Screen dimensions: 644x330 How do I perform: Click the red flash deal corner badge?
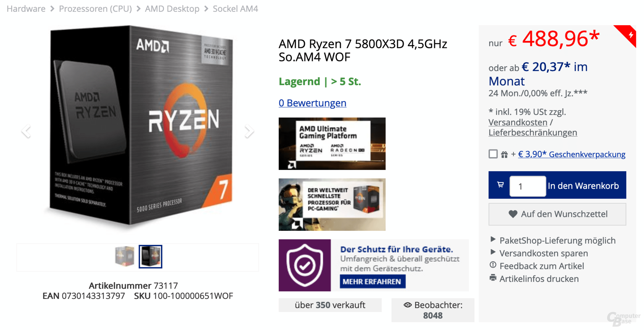click(628, 34)
